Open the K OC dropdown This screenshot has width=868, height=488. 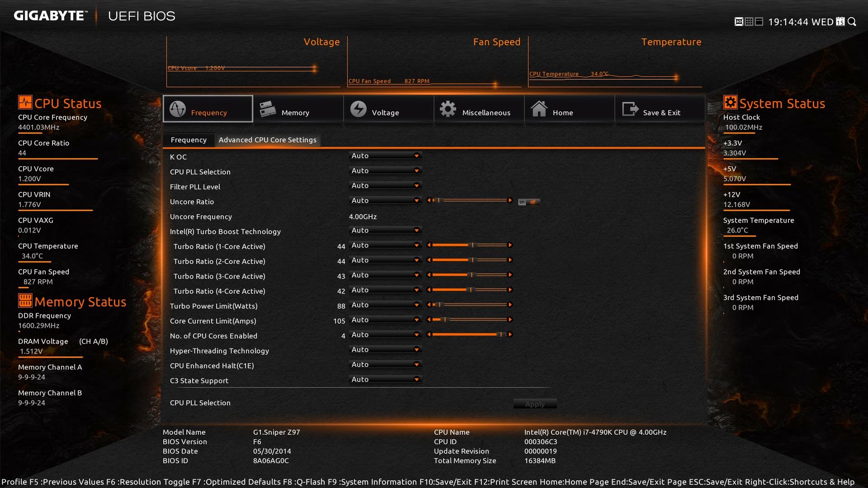coord(385,156)
